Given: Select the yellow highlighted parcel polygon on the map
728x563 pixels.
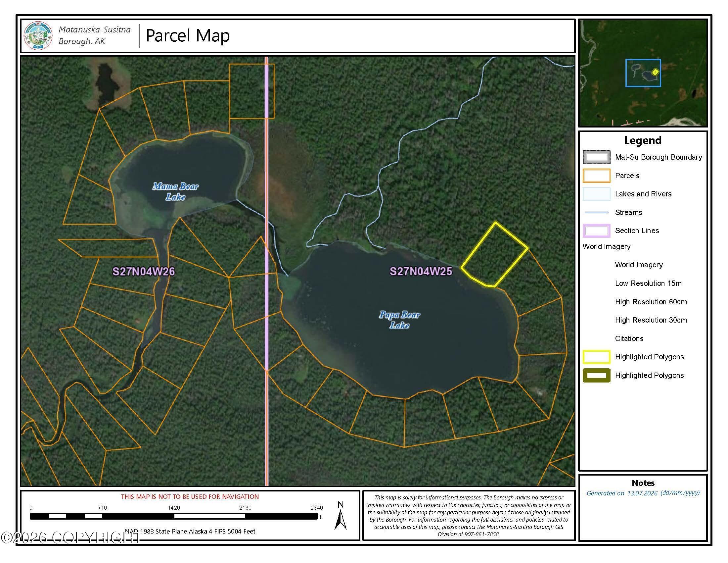Looking at the screenshot, I should [x=495, y=254].
